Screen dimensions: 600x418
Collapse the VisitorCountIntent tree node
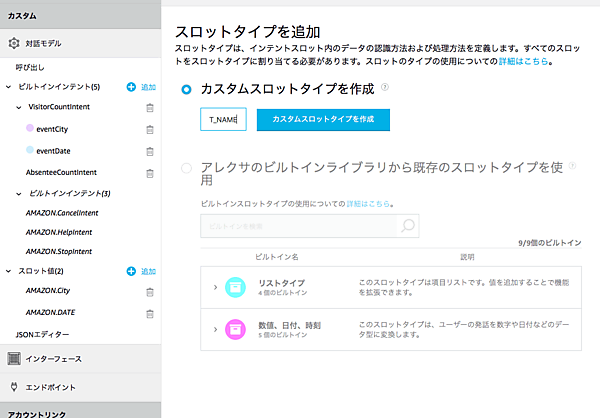pyautogui.click(x=20, y=107)
